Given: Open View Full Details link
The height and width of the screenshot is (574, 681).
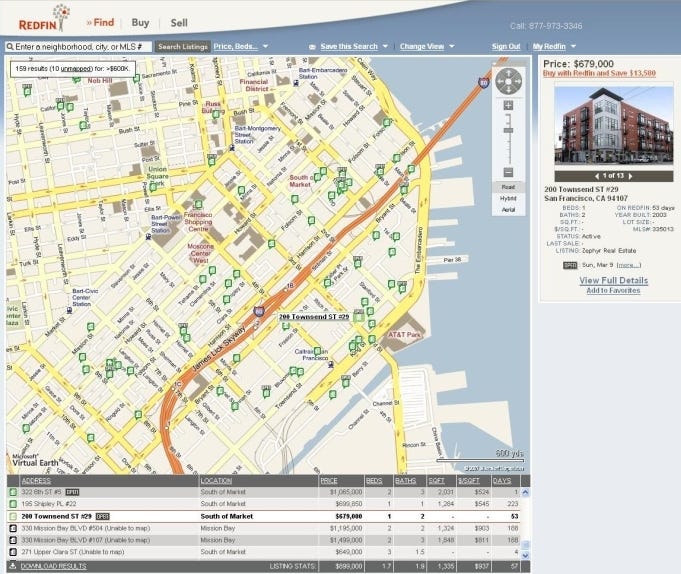Looking at the screenshot, I should click(x=613, y=280).
